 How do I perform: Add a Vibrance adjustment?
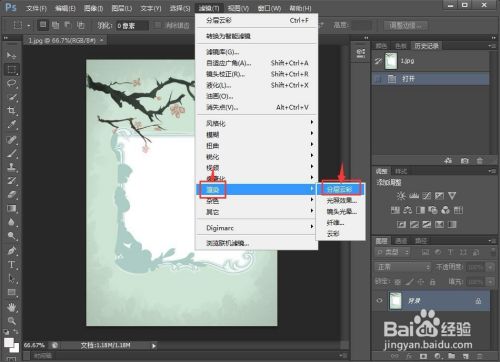452,196
